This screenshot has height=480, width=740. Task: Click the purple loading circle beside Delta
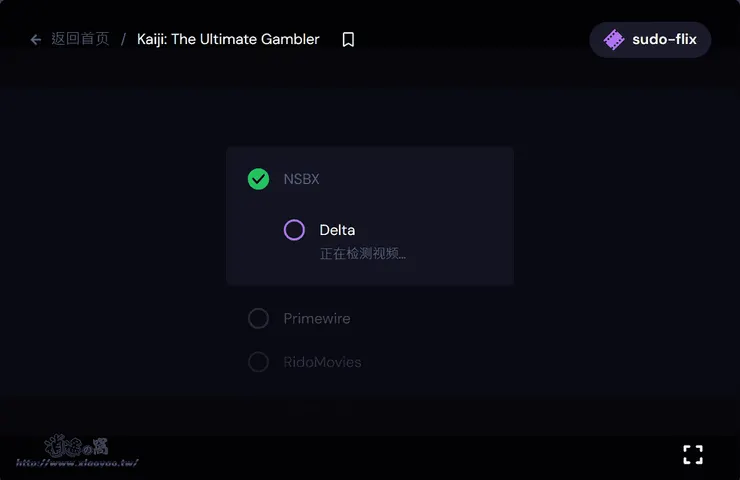[x=294, y=230]
